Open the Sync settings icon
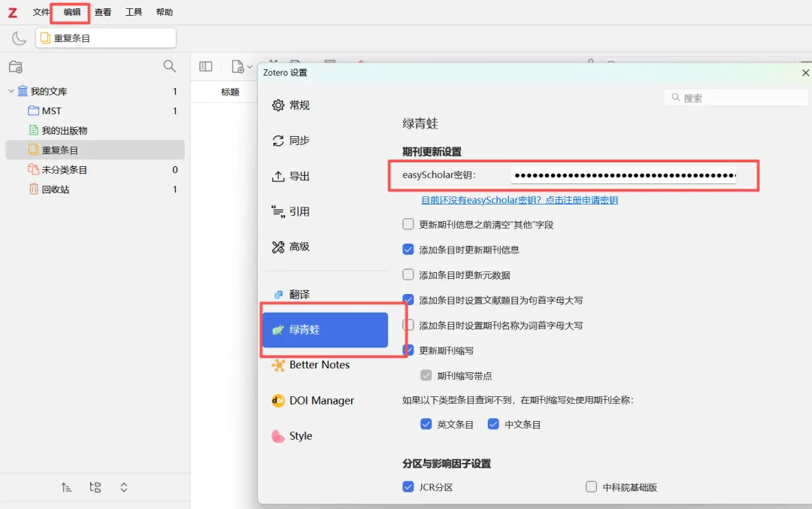This screenshot has height=509, width=812. click(x=278, y=141)
